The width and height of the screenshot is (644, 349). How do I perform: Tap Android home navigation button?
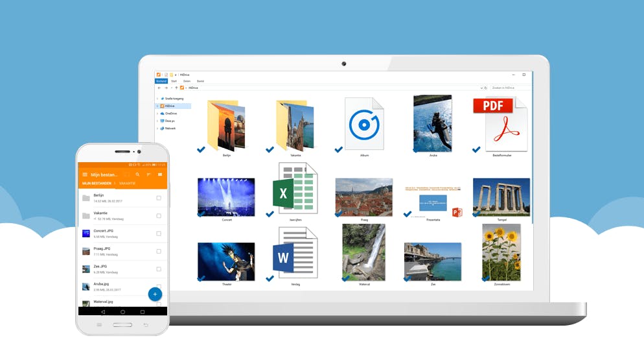click(x=122, y=312)
